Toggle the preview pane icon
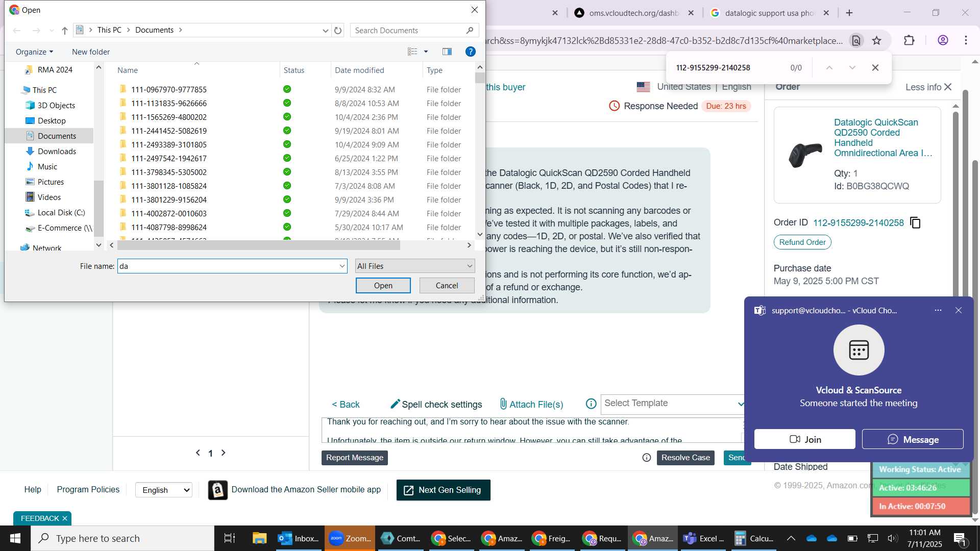This screenshot has width=980, height=551. pos(447,52)
